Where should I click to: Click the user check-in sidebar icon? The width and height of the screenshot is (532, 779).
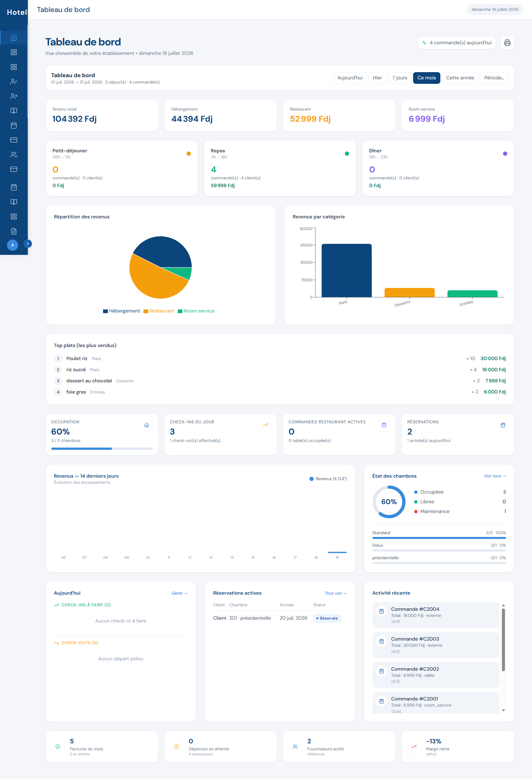click(14, 81)
